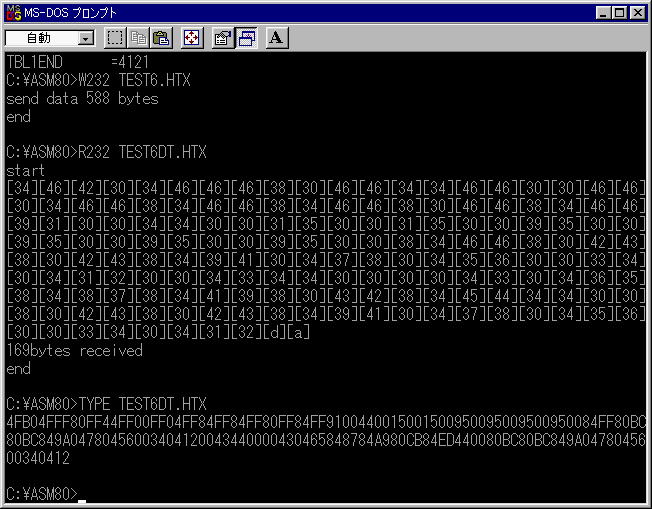
Task: Switch to full screen mode
Action: point(193,38)
